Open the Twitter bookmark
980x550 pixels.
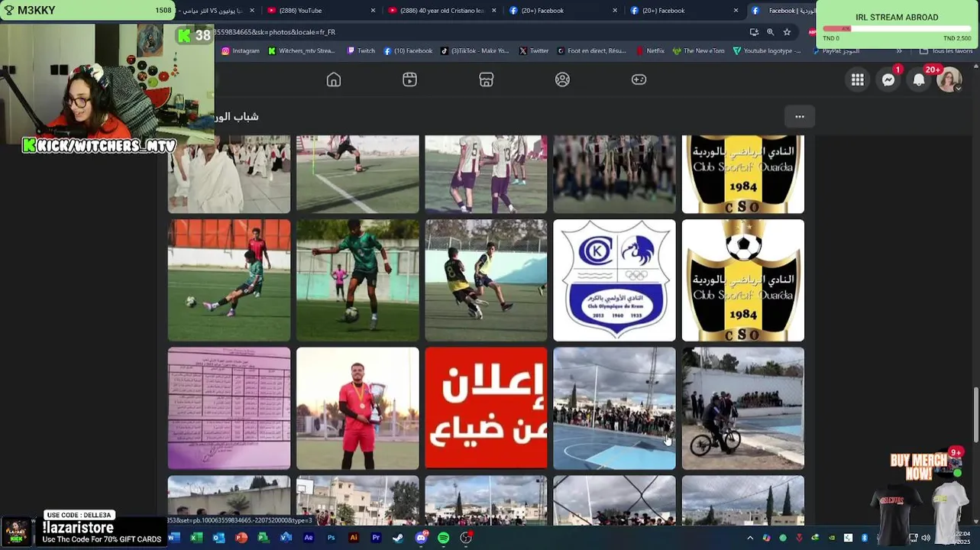click(534, 51)
